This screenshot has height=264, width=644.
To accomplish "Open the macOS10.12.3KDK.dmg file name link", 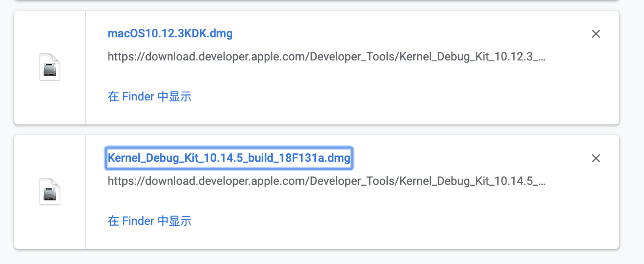I will 170,33.
